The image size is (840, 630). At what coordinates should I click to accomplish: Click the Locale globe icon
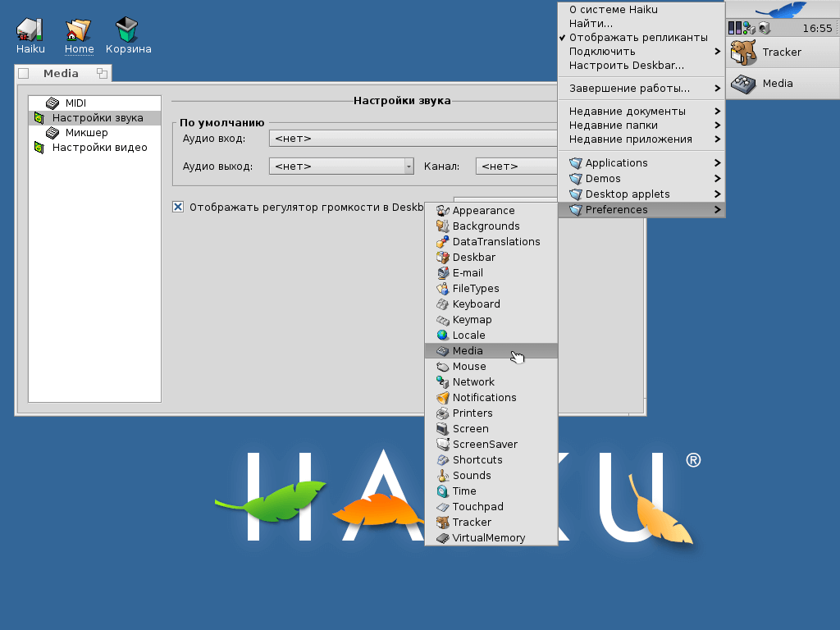pos(442,335)
